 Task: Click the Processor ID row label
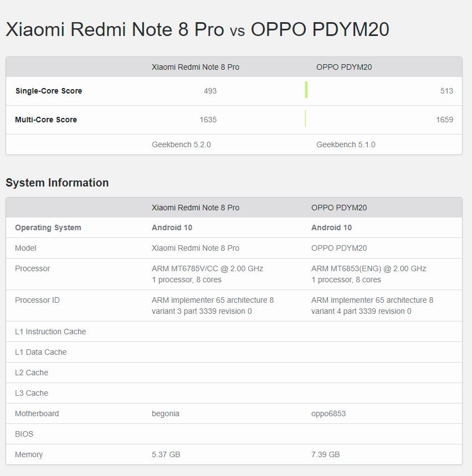coord(37,300)
